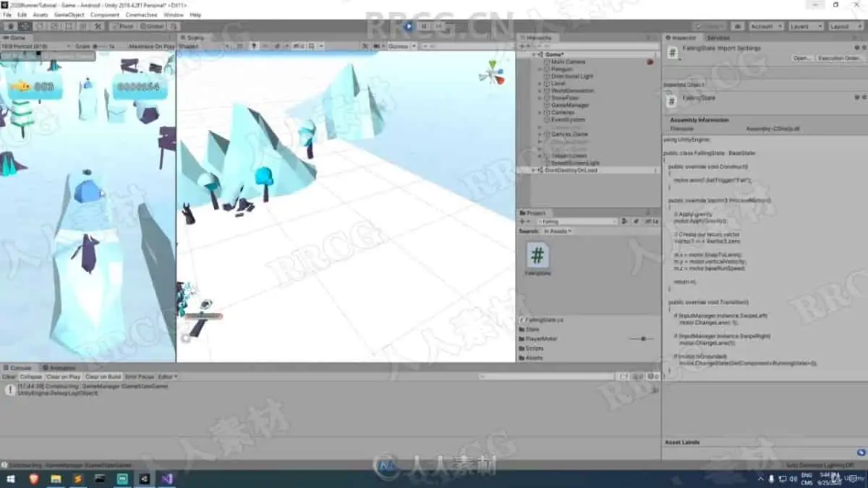The image size is (868, 488).
Task: Open the Cinemachine menu
Action: click(x=141, y=14)
